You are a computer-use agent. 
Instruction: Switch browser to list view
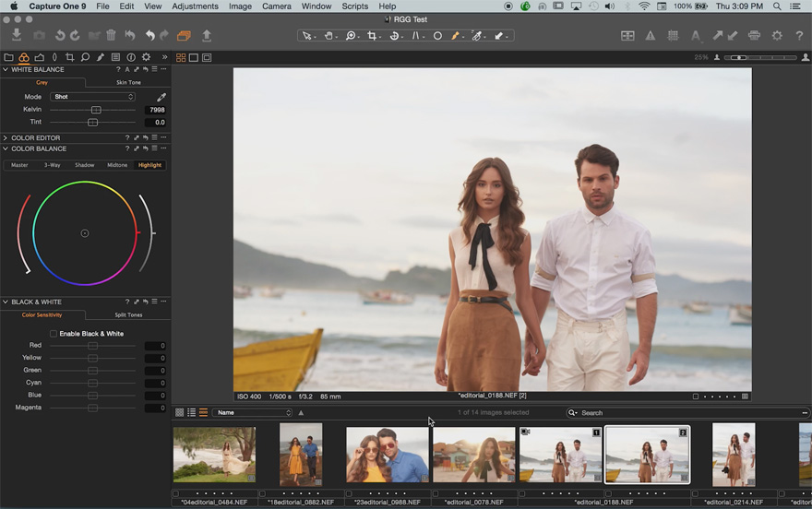tap(192, 412)
